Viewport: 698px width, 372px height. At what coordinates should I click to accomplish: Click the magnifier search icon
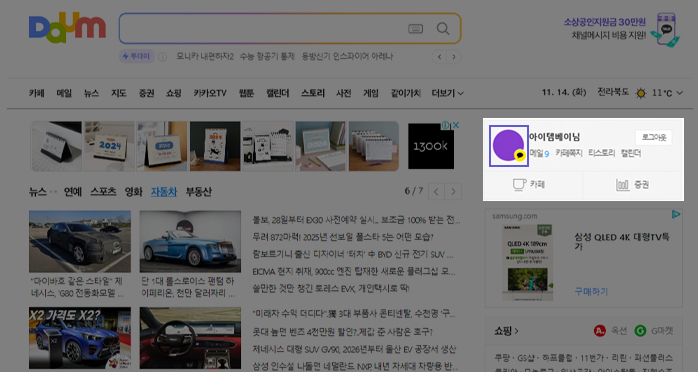point(443,29)
